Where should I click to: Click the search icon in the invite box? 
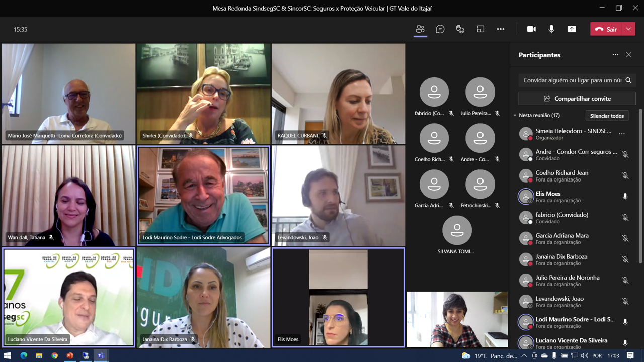(x=628, y=80)
